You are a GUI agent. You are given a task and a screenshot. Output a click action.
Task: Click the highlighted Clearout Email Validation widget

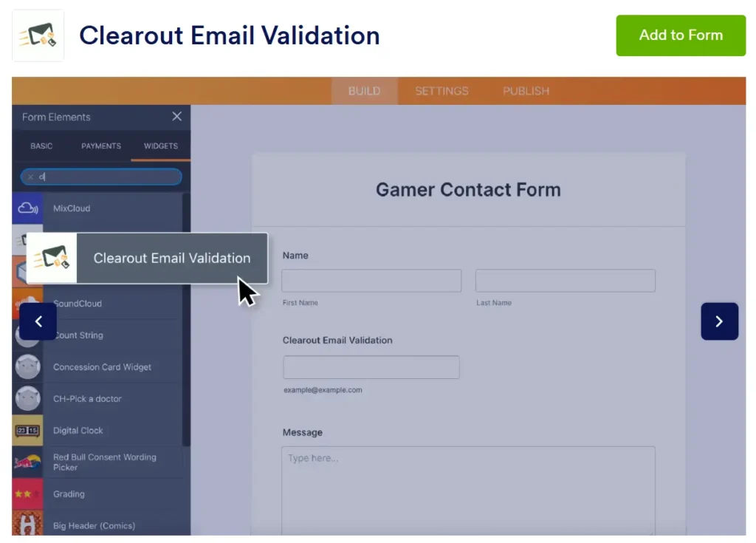coord(147,259)
